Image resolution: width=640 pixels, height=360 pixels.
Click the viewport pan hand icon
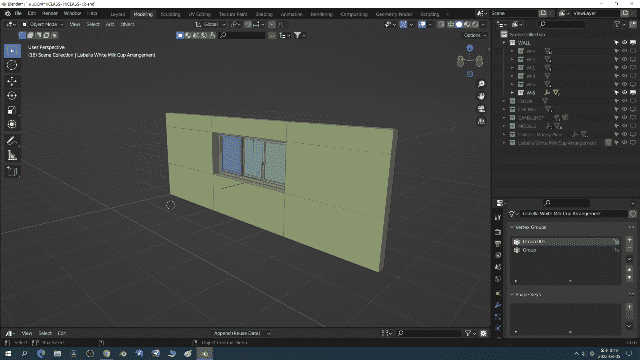481,96
